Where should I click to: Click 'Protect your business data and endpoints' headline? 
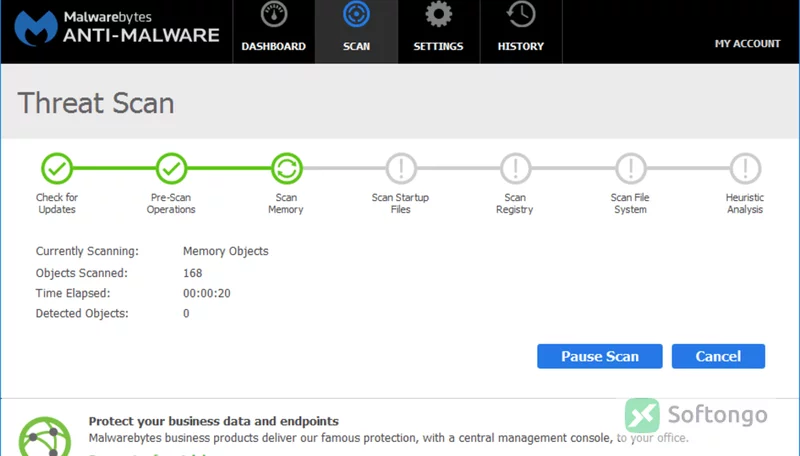(214, 421)
